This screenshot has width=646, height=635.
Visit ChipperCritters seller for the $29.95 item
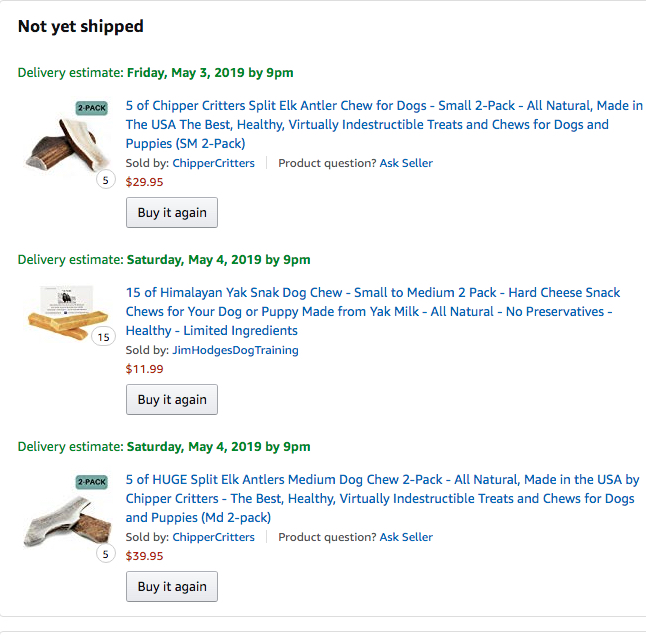pos(213,163)
